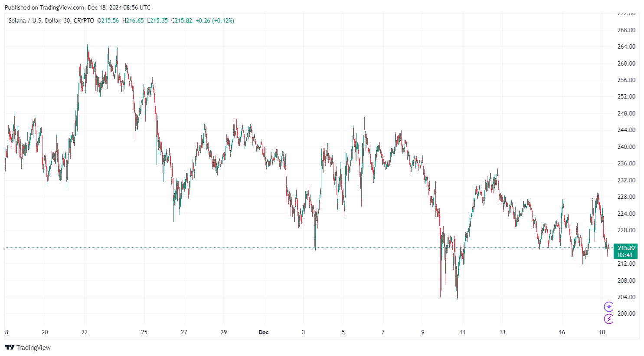Click the 240.00 price axis label
Screen dimensions: 644x356
[x=626, y=147]
